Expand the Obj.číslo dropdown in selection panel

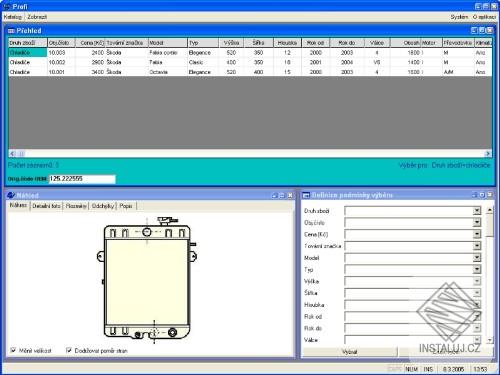[477, 222]
